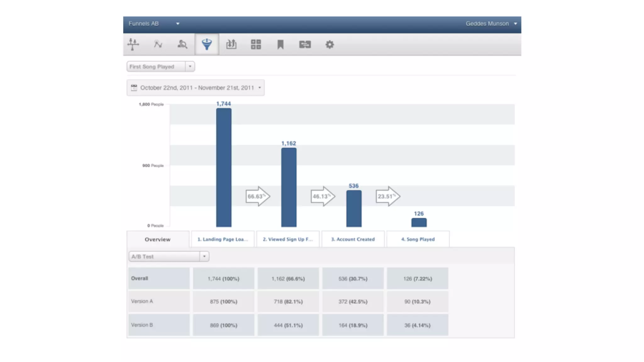
Task: Open the people search magnifier icon
Action: coord(182,44)
